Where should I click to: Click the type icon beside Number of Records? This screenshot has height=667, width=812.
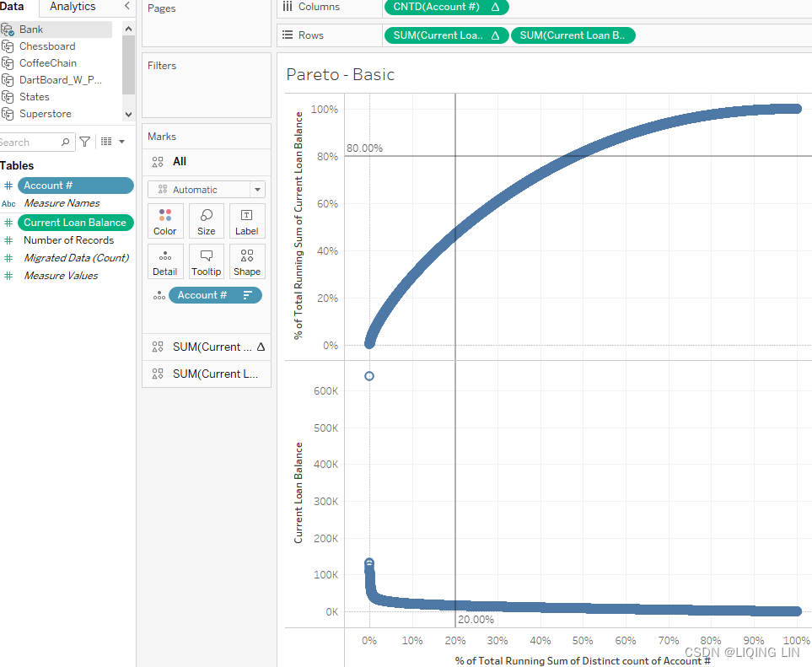coord(8,240)
